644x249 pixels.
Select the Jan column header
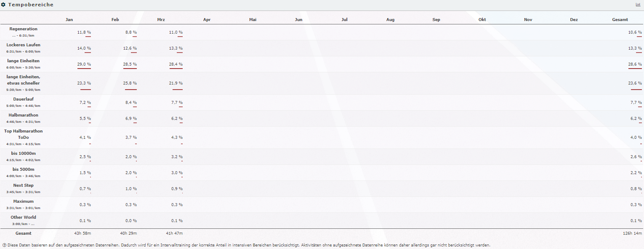pos(69,20)
